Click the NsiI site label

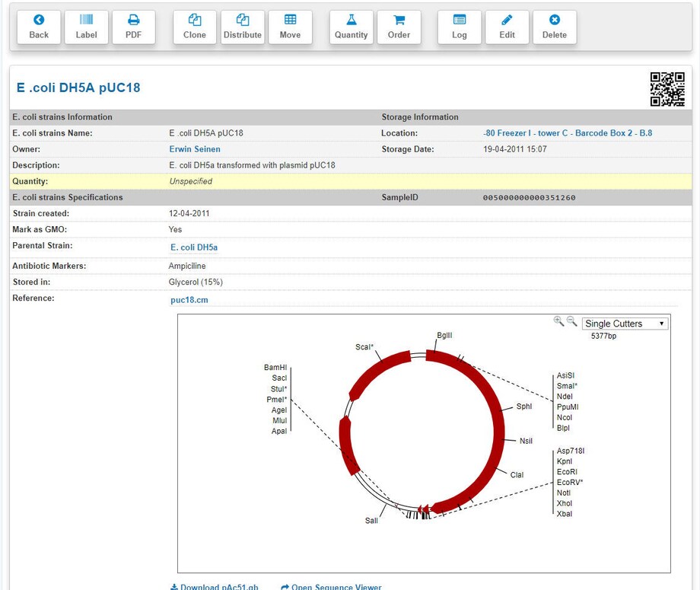coord(526,441)
